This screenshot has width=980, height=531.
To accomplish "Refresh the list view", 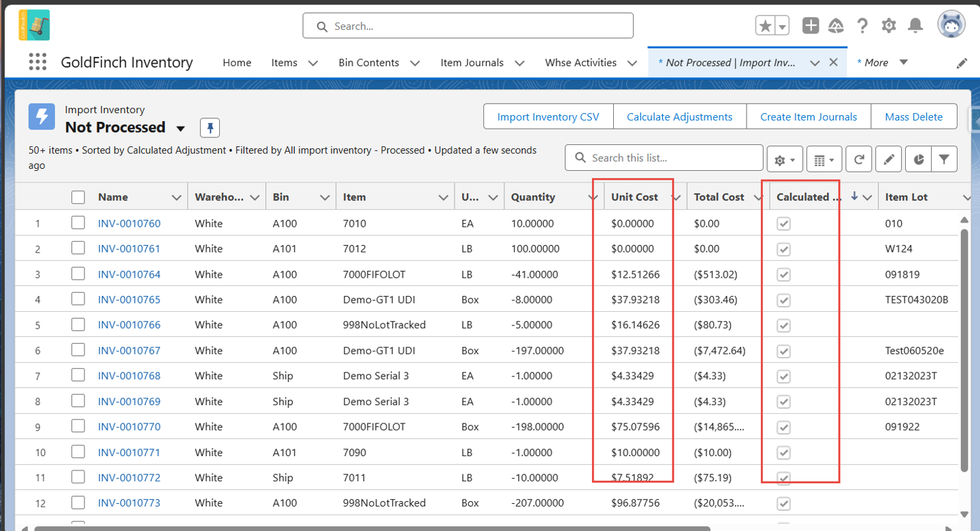I will coord(859,159).
